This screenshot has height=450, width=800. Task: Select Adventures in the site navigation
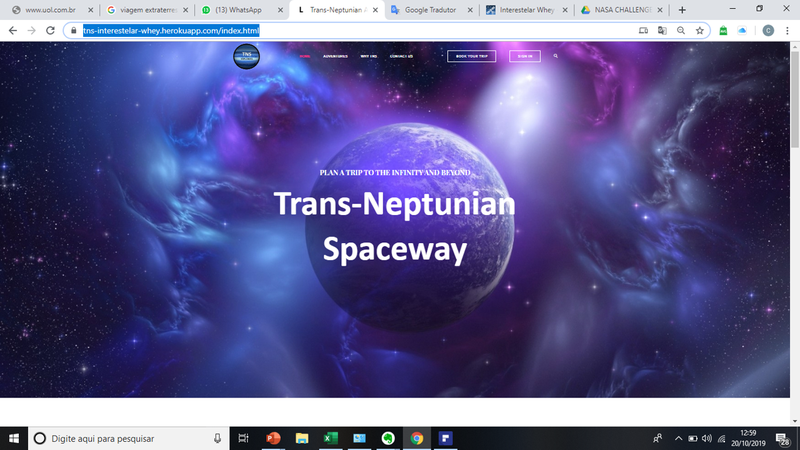click(336, 56)
